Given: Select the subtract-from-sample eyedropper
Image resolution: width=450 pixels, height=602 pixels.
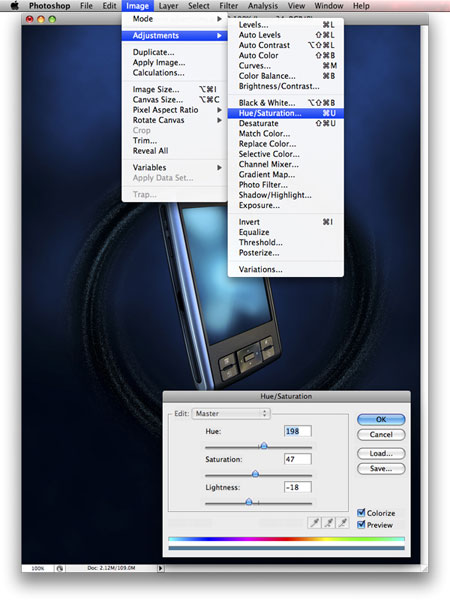Looking at the screenshot, I should pyautogui.click(x=342, y=522).
